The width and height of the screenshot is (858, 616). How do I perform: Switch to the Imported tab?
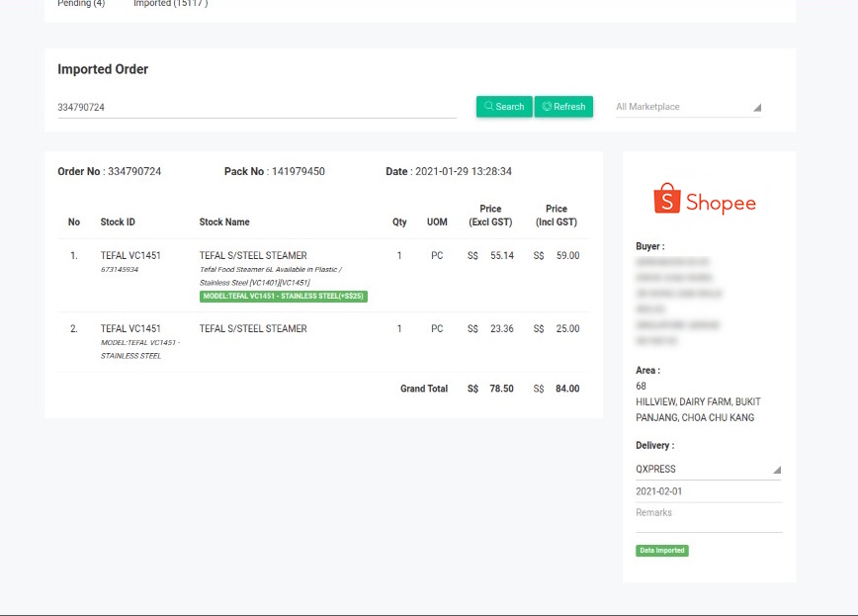pyautogui.click(x=171, y=3)
